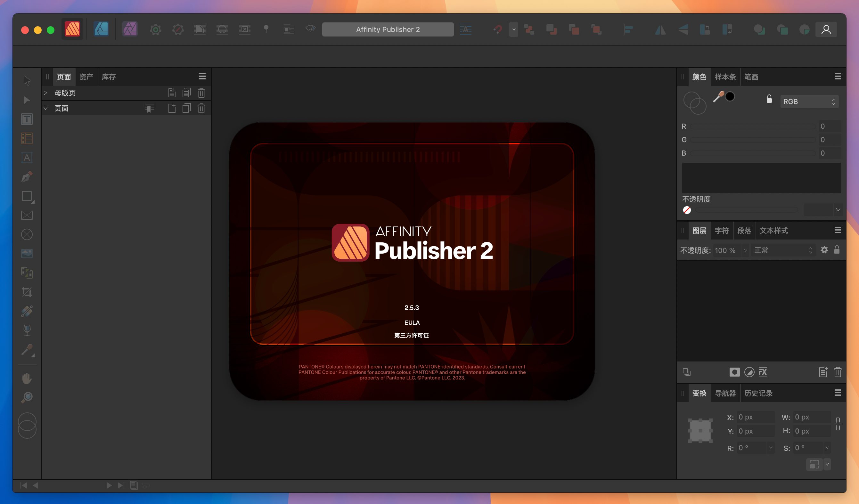Screen dimensions: 859x504
Task: Toggle the layer lock icon
Action: 837,250
